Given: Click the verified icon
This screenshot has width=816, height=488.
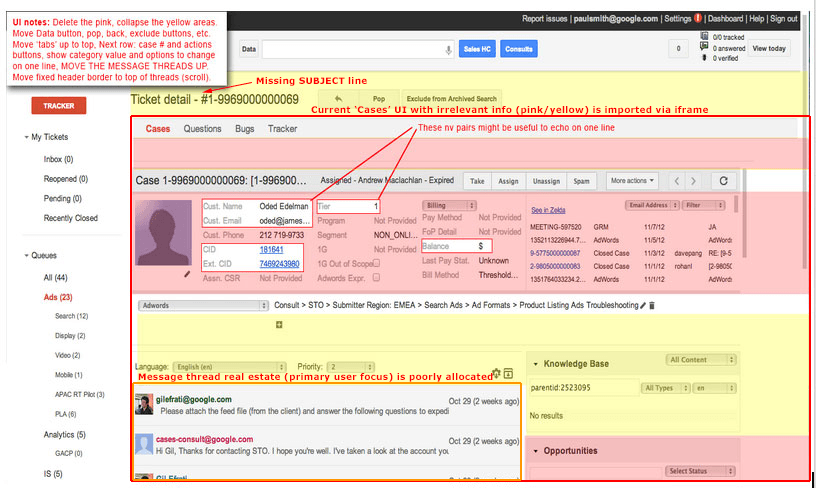Looking at the screenshot, I should click(704, 58).
